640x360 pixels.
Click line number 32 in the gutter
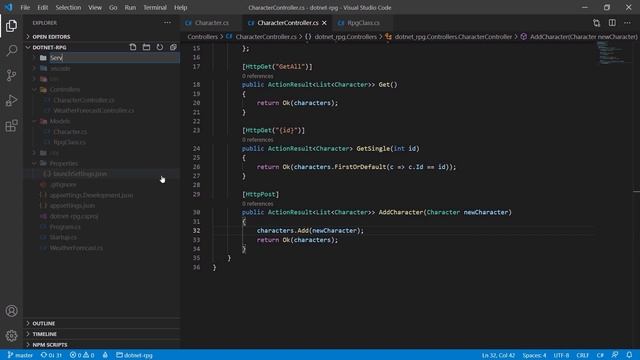(196, 231)
